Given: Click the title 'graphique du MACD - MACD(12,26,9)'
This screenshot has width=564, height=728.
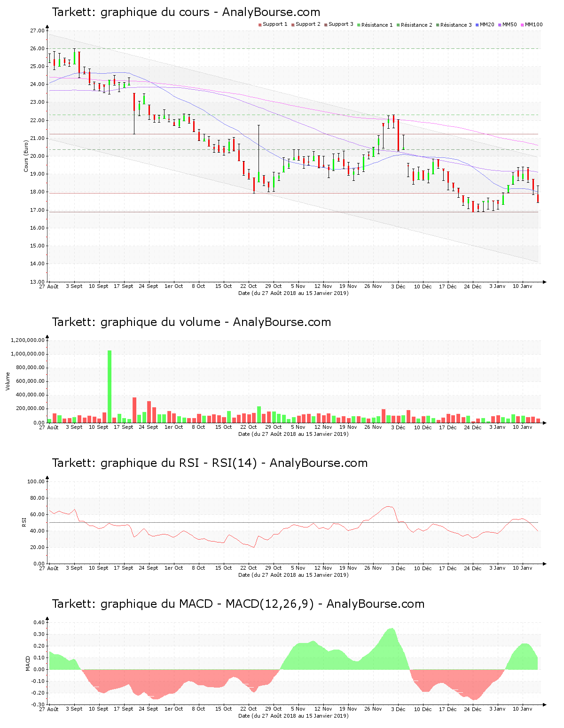Looking at the screenshot, I should [207, 604].
